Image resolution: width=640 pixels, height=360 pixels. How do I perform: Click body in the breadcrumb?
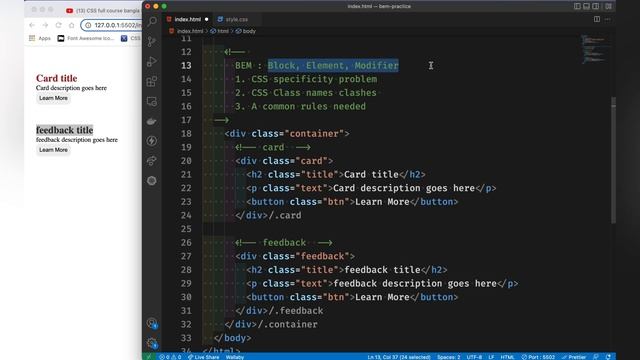point(249,31)
